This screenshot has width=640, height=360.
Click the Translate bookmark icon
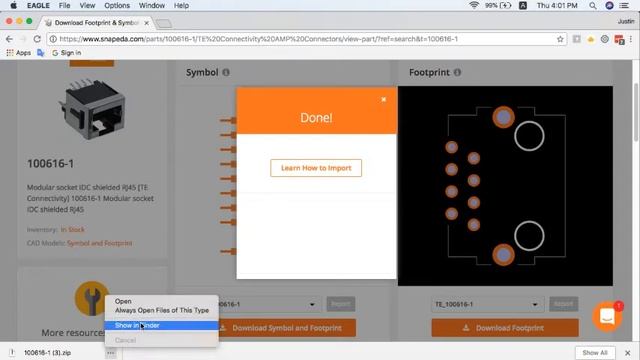pos(40,53)
